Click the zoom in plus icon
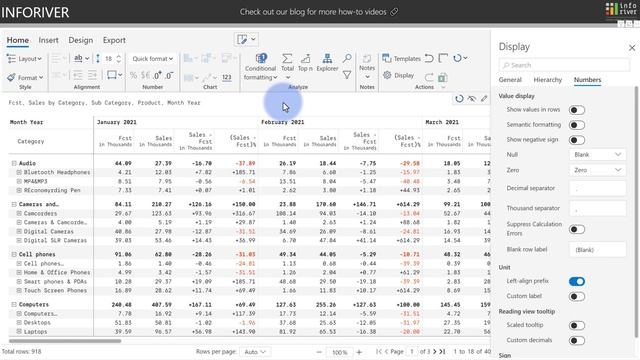The image size is (640, 360). pos(359,352)
